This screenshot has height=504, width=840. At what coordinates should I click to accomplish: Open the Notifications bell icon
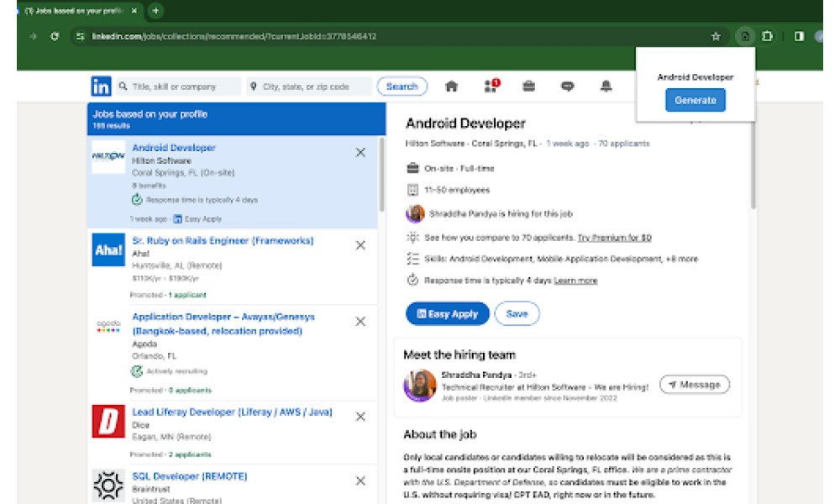606,87
